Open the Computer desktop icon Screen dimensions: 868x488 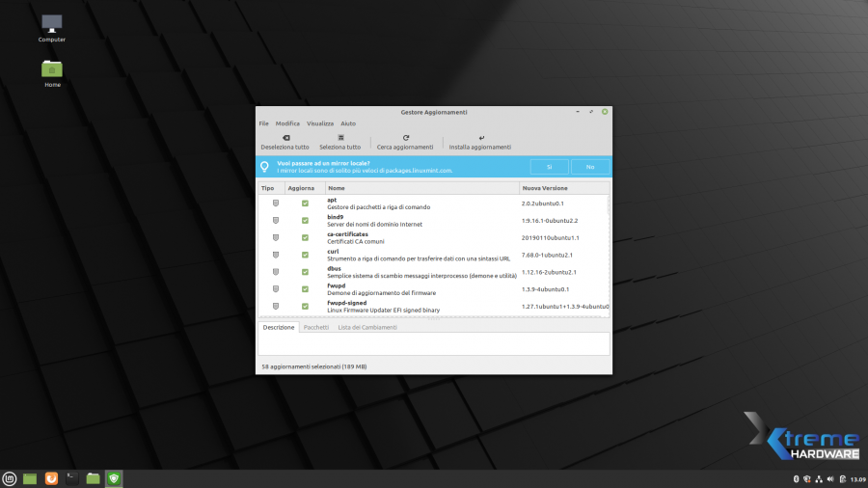pyautogui.click(x=52, y=23)
